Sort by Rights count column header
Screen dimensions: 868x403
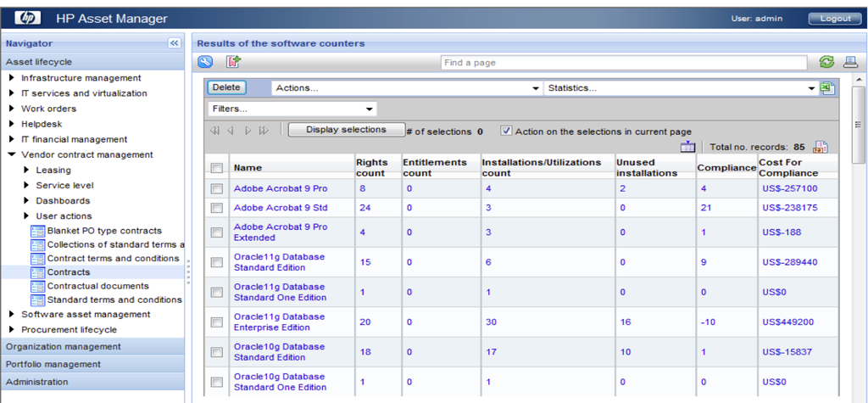pyautogui.click(x=373, y=168)
